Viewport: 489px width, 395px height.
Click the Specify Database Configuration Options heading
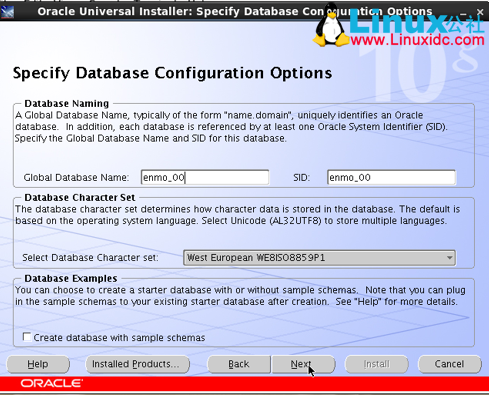[x=172, y=73]
